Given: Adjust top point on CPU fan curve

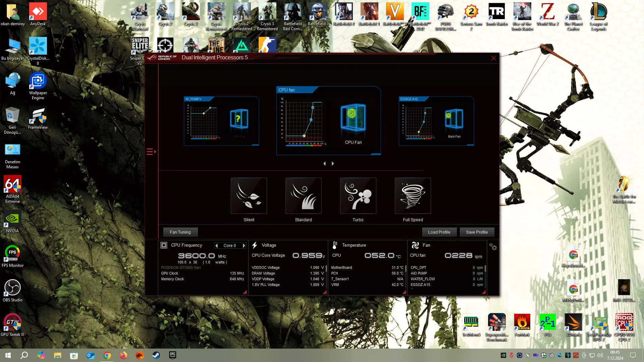Looking at the screenshot, I should pyautogui.click(x=313, y=108).
